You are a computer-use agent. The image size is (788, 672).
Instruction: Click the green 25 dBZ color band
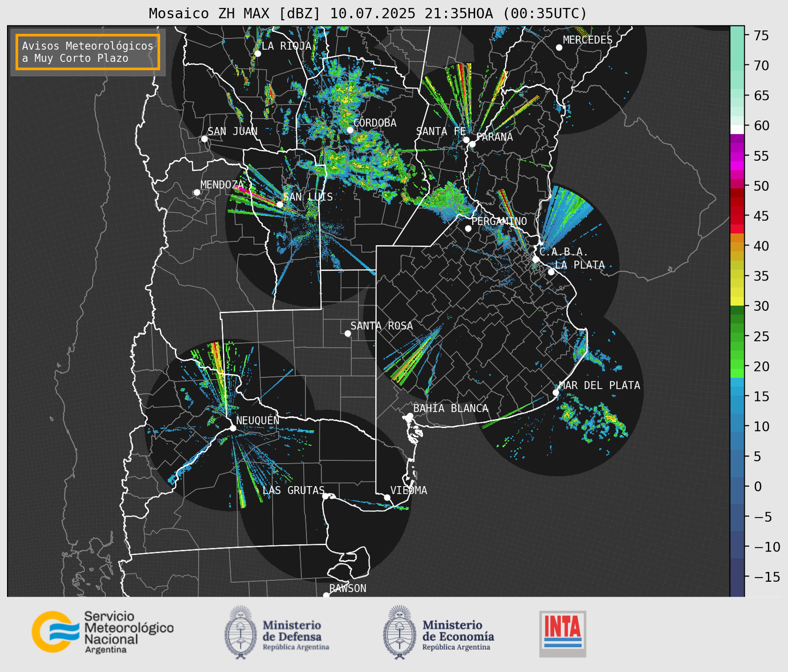[737, 336]
